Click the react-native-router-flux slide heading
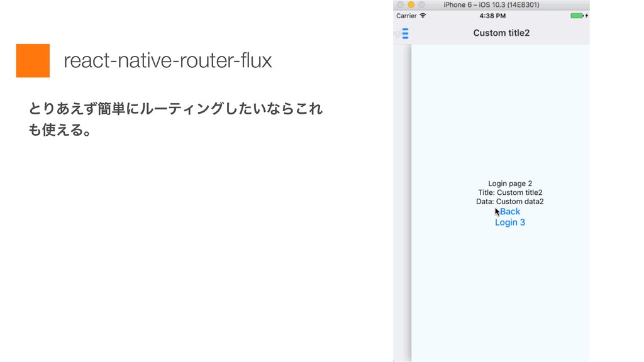The image size is (644, 362). [167, 60]
